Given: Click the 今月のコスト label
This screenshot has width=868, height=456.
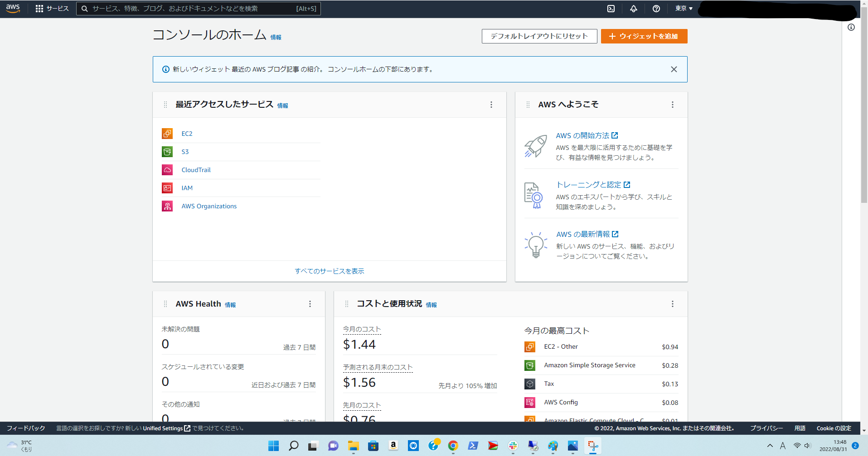Looking at the screenshot, I should [x=362, y=329].
